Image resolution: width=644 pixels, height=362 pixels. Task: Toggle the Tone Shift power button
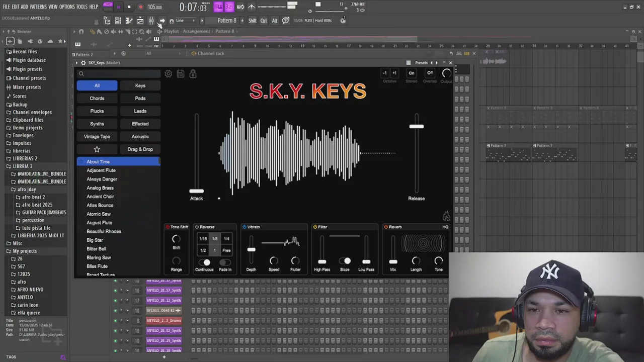coord(168,227)
